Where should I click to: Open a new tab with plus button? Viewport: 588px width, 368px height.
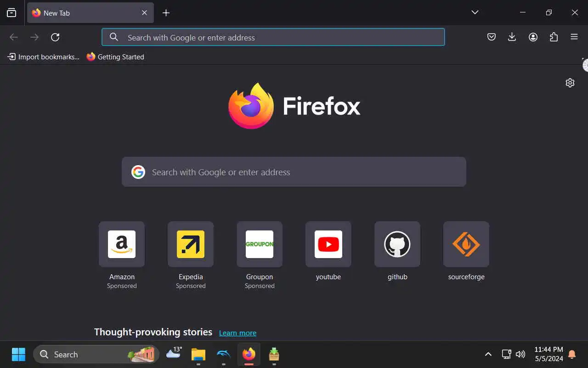(166, 13)
